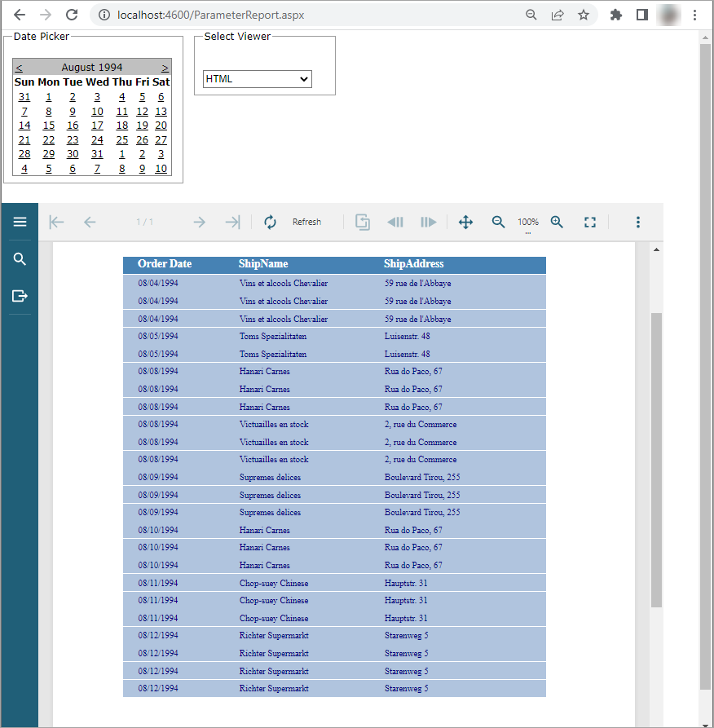Toggle browser side panel icon
Screen dimensions: 714x728
[x=642, y=15]
